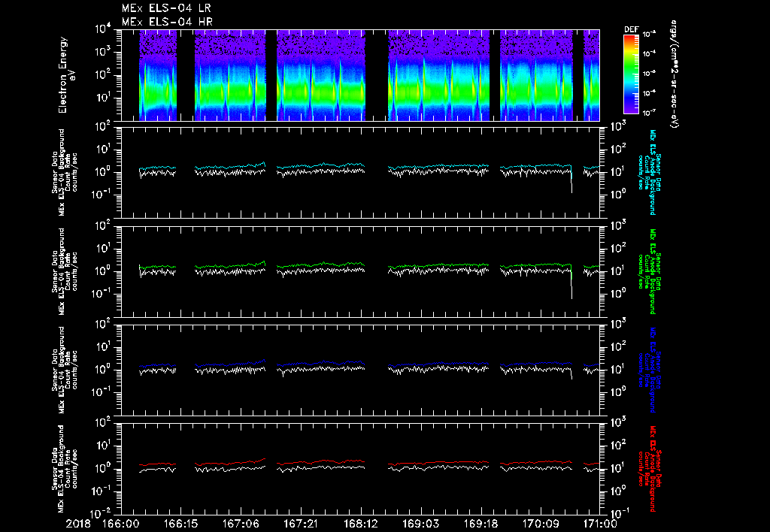Viewport: 770px width, 532px height.
Task: Click the 10^4 tick on electron energy axis
Action: click(x=103, y=29)
